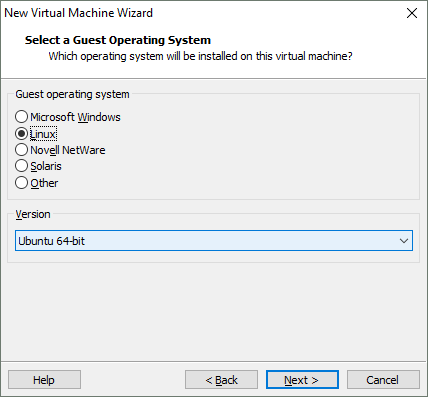Choose the Other operating system radio button
428x397 pixels.
tap(21, 183)
